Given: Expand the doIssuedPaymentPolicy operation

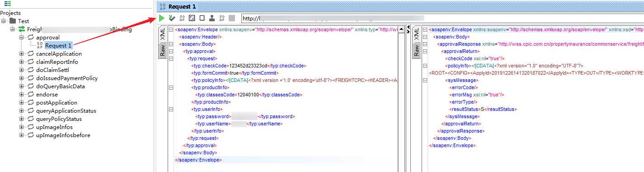Looking at the screenshot, I should point(22,78).
